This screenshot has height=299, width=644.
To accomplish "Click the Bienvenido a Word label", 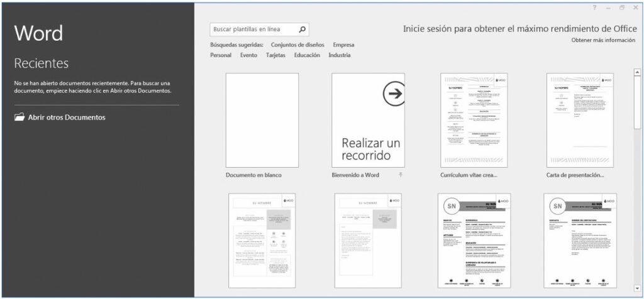I will (x=355, y=175).
